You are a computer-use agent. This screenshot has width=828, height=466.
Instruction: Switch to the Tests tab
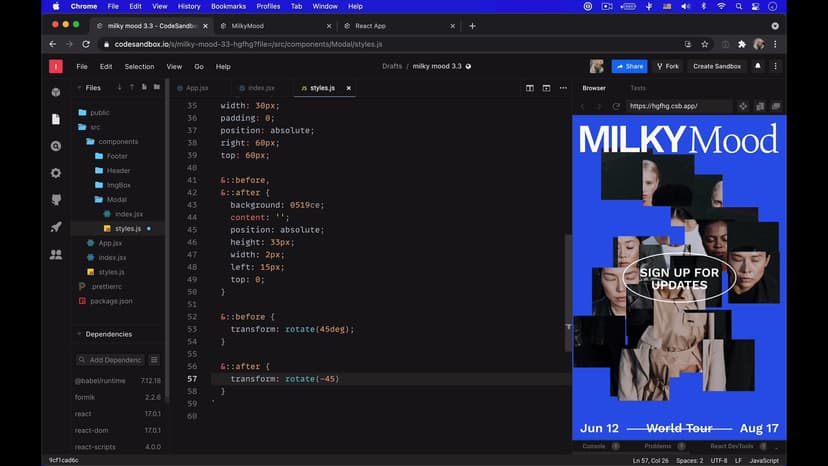point(637,88)
